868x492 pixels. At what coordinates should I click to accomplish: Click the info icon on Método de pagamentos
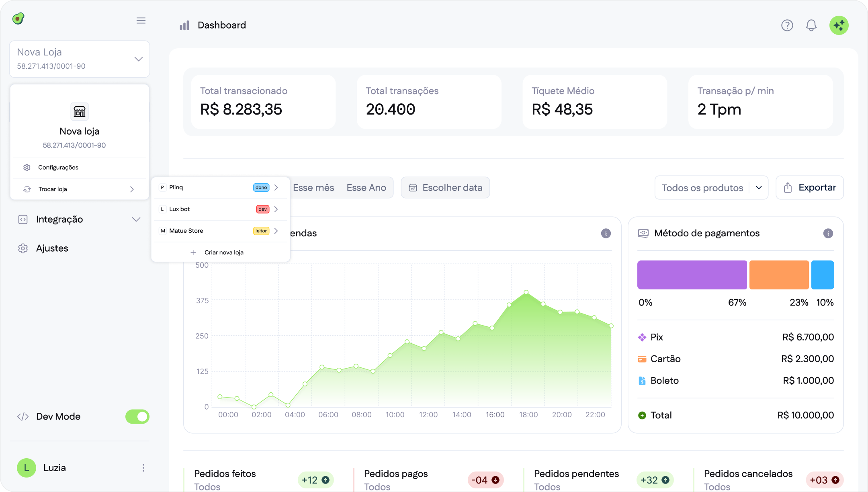coord(828,233)
